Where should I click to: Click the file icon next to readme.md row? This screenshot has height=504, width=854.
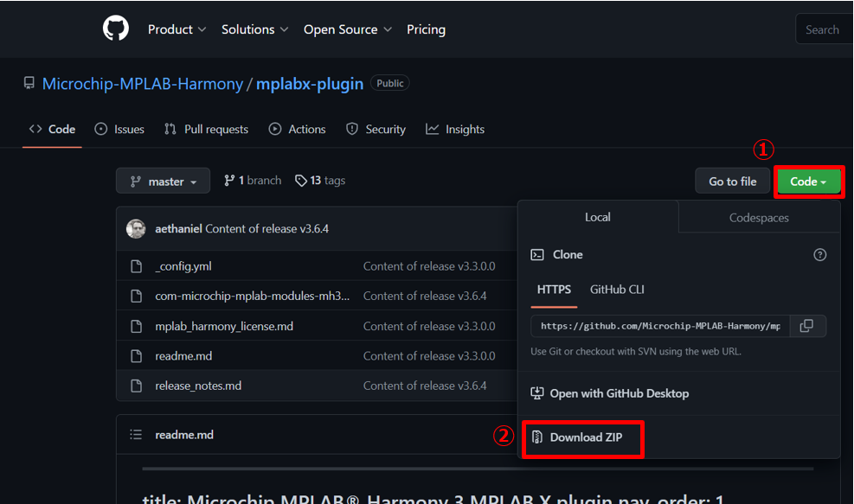tap(136, 355)
